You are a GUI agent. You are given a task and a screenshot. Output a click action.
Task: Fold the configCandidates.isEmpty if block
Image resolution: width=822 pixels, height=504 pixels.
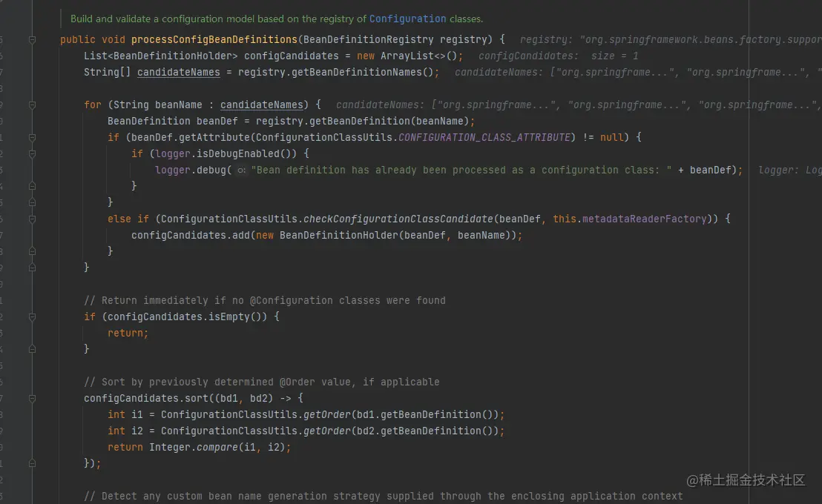click(32, 317)
